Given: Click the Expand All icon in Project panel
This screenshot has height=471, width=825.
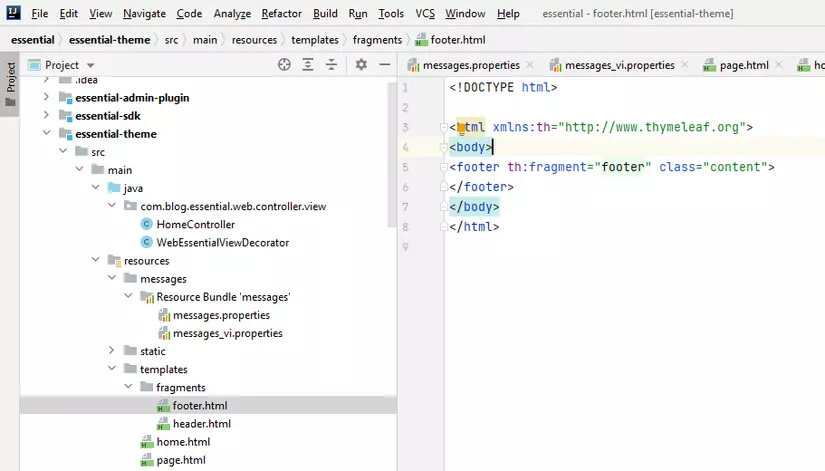Looking at the screenshot, I should (308, 65).
